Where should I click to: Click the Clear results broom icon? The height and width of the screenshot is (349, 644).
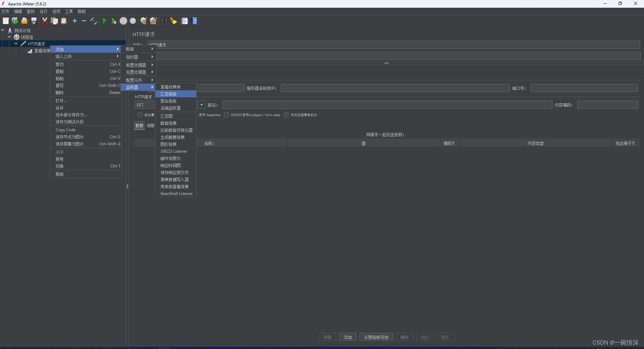point(144,21)
